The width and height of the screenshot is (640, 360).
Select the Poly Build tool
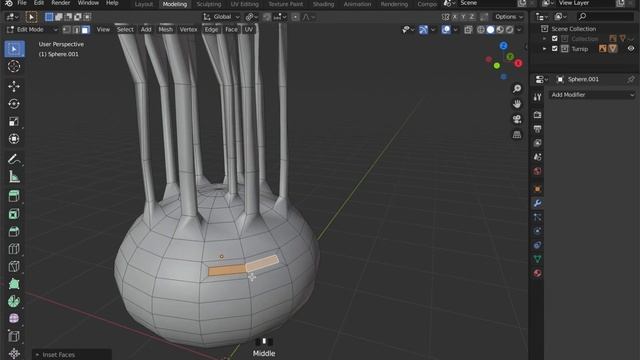click(14, 284)
